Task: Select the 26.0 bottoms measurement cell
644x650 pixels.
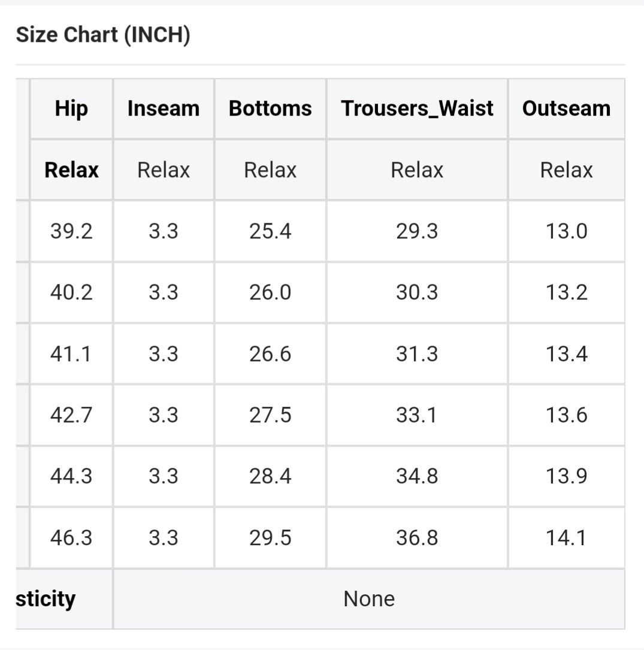Action: click(270, 292)
